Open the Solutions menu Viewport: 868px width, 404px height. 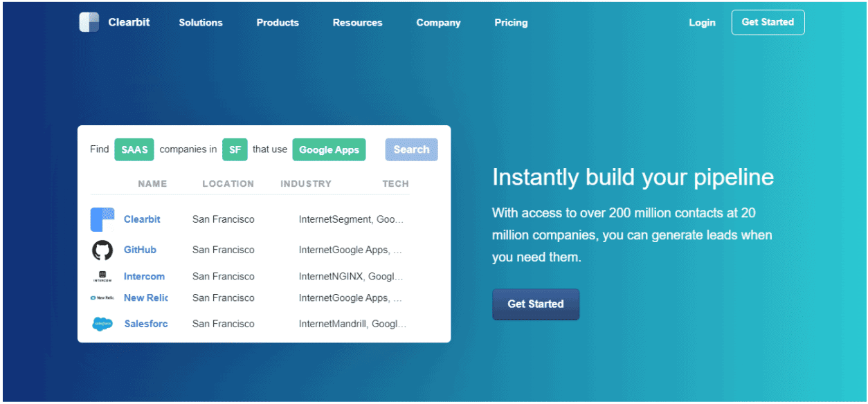pos(201,23)
